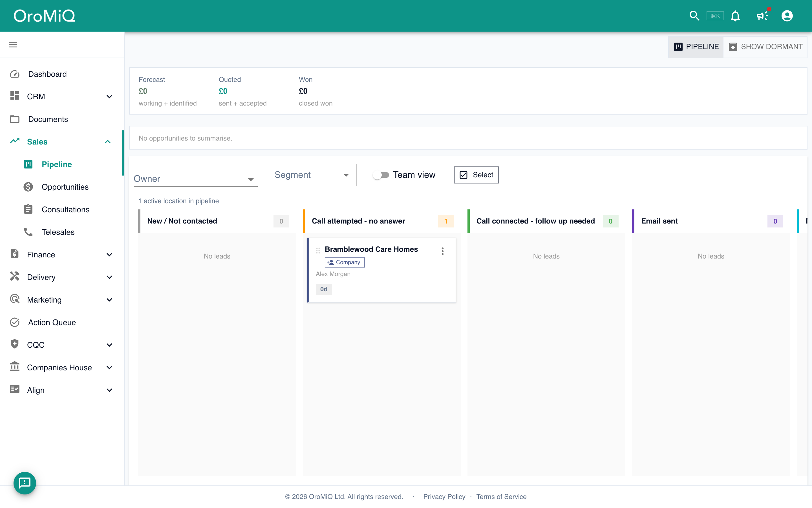
Task: Click the Delivery tools icon
Action: [15, 276]
